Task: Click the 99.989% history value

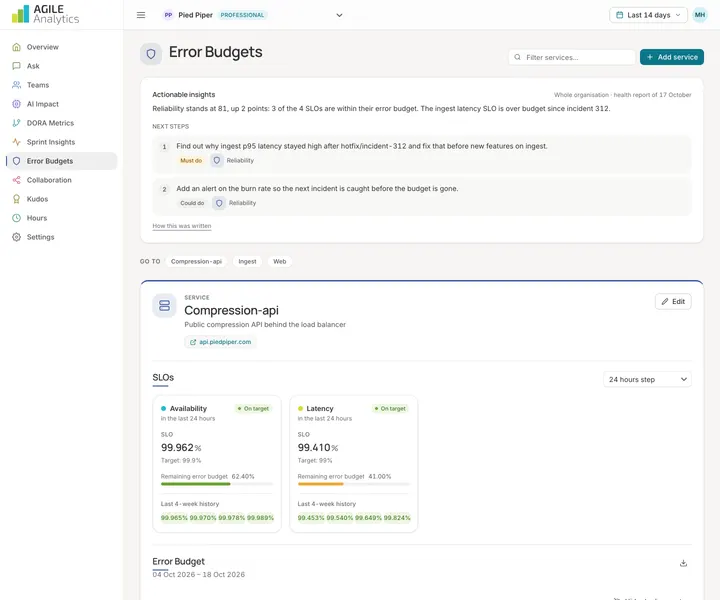Action: 260,518
